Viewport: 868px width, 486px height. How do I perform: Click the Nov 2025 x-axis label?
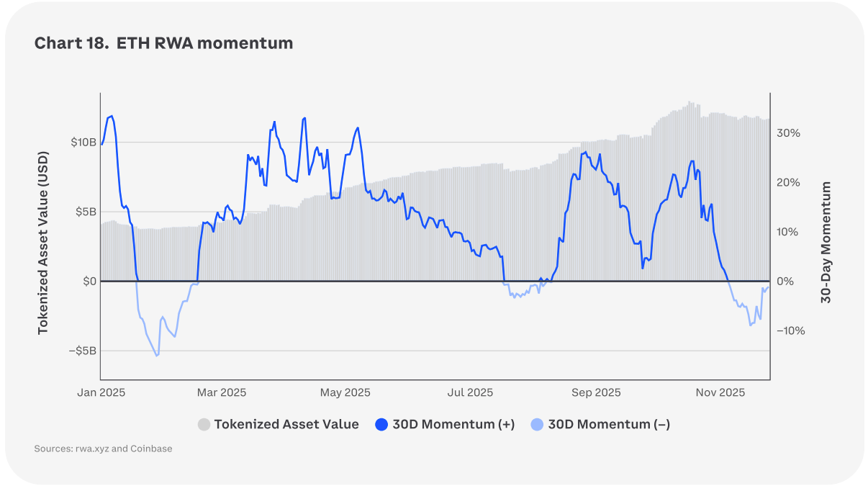pos(720,392)
